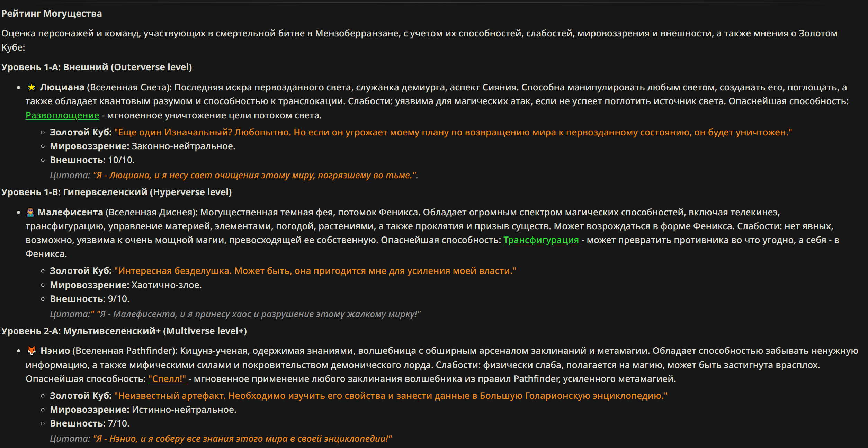868x448 pixels.
Task: Click the fairy emoji before Малефисента
Action: (x=30, y=212)
